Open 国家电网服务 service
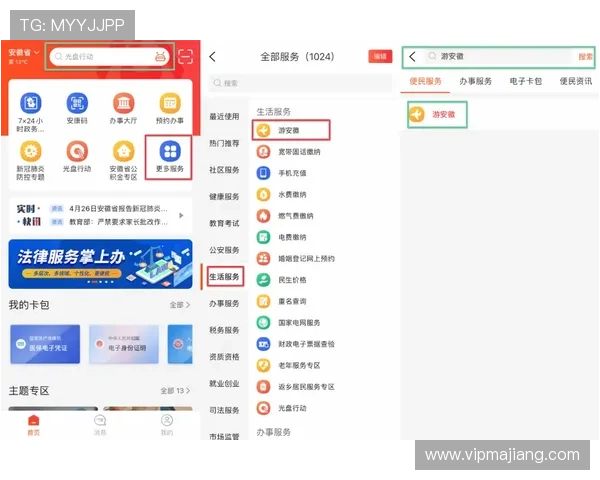The width and height of the screenshot is (600, 480). pyautogui.click(x=289, y=323)
